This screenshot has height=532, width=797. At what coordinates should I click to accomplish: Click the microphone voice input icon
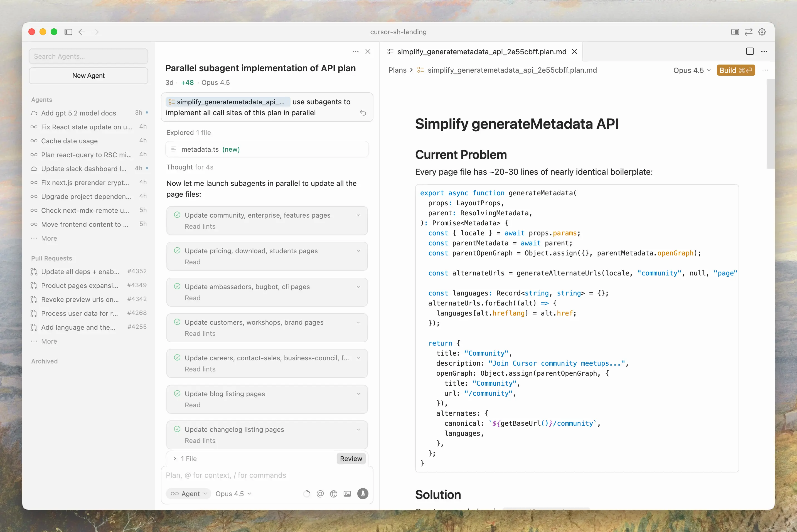tap(362, 494)
